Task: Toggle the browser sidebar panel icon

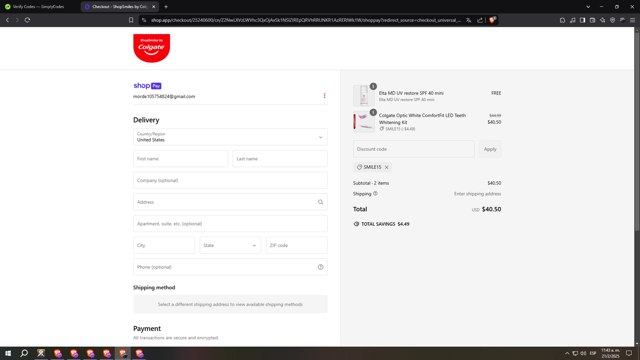Action: tap(582, 20)
